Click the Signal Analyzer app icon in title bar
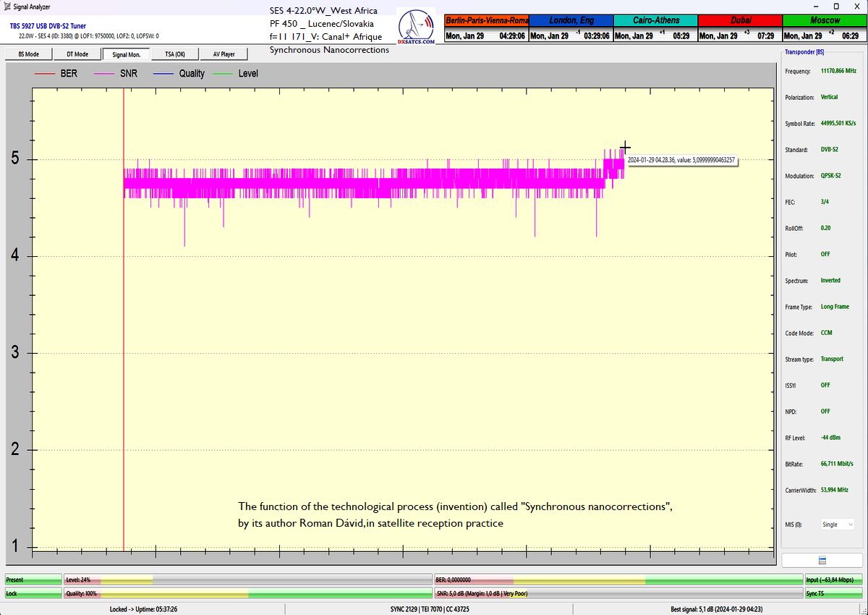 click(7, 6)
